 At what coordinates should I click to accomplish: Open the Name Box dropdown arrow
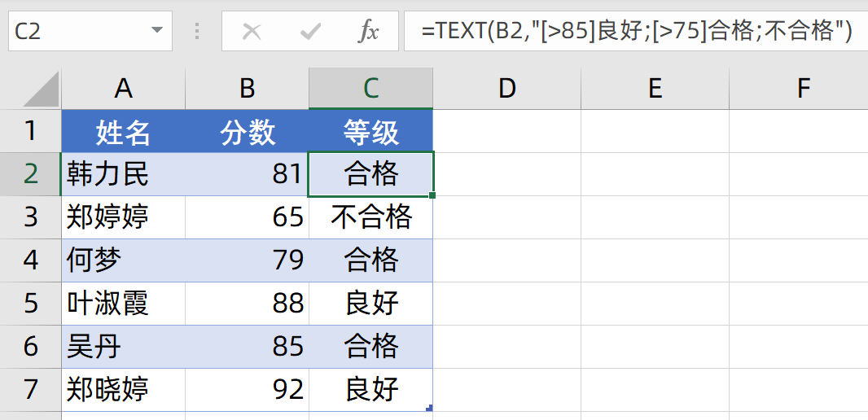(x=157, y=31)
